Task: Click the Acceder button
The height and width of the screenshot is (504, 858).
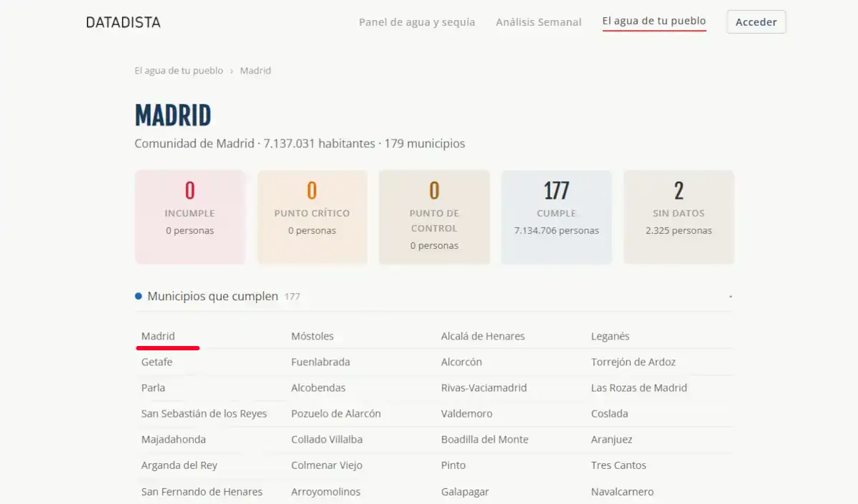Action: (x=756, y=22)
